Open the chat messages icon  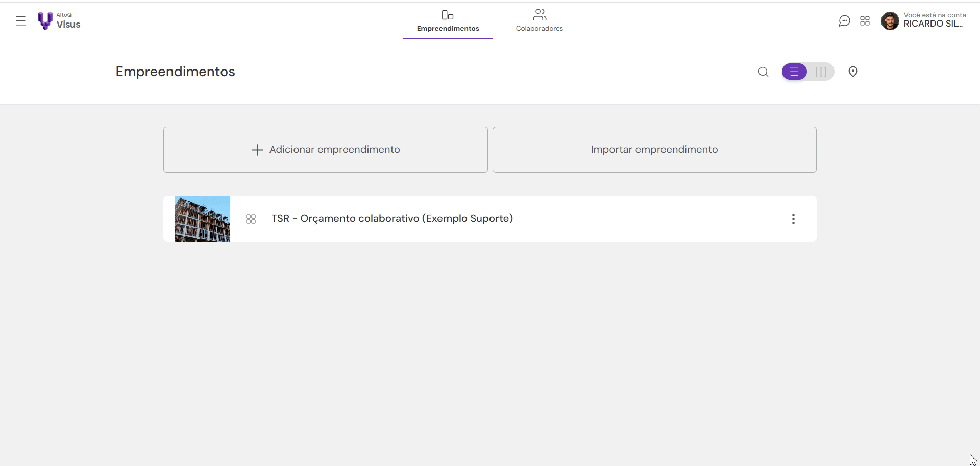click(x=844, y=21)
